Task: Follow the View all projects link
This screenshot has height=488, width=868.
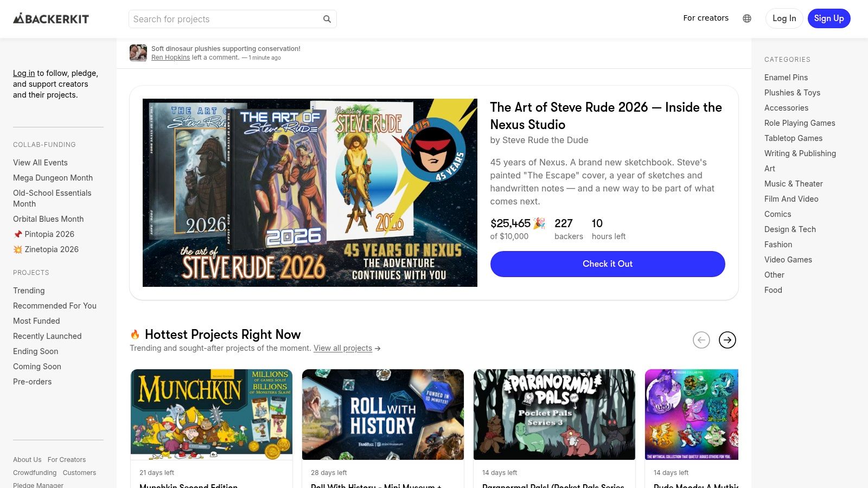Action: click(x=343, y=348)
